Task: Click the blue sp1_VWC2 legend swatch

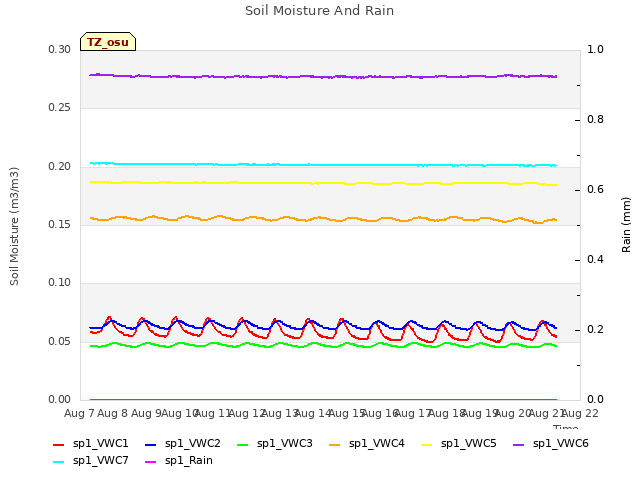Action: 151,444
